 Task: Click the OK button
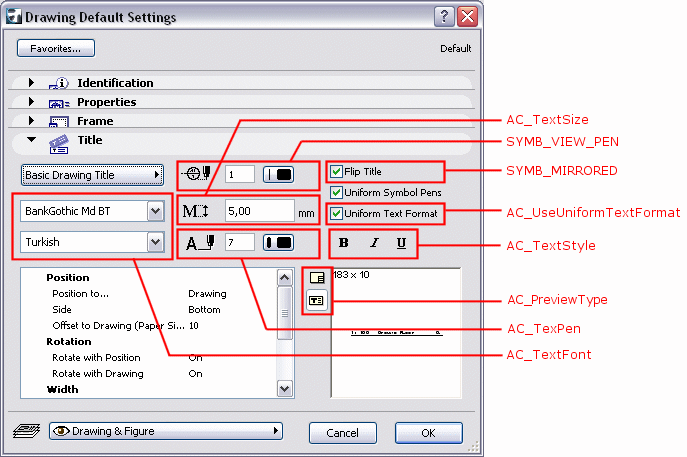[x=428, y=433]
